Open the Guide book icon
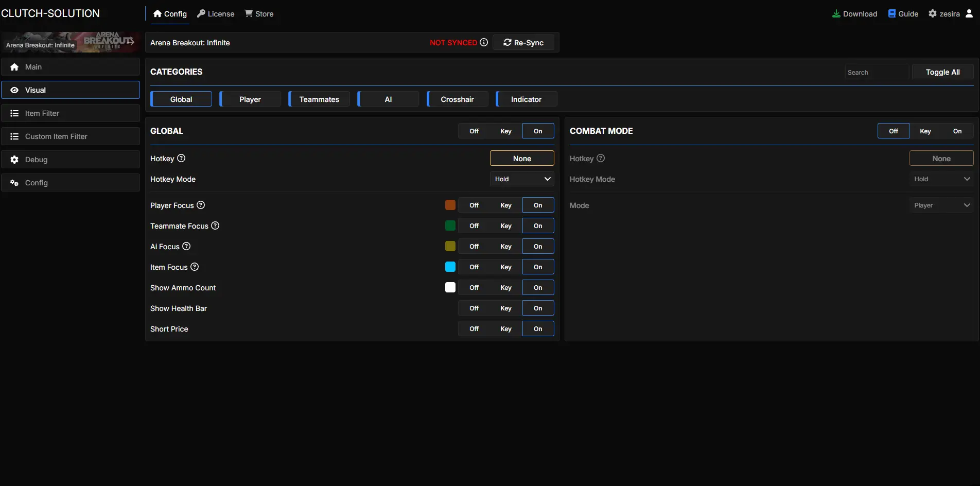Image resolution: width=980 pixels, height=486 pixels. click(x=892, y=14)
